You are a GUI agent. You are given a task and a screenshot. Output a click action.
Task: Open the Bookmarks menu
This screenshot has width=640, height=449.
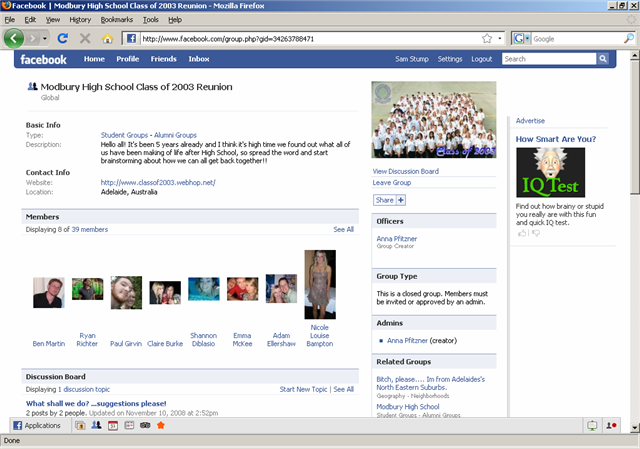point(117,20)
